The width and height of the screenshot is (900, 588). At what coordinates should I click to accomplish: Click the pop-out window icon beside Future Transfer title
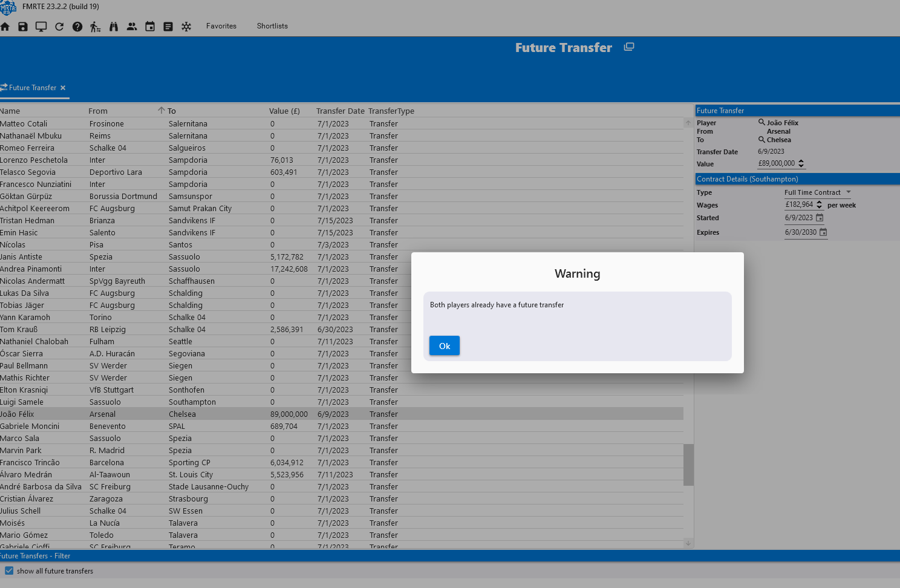629,47
